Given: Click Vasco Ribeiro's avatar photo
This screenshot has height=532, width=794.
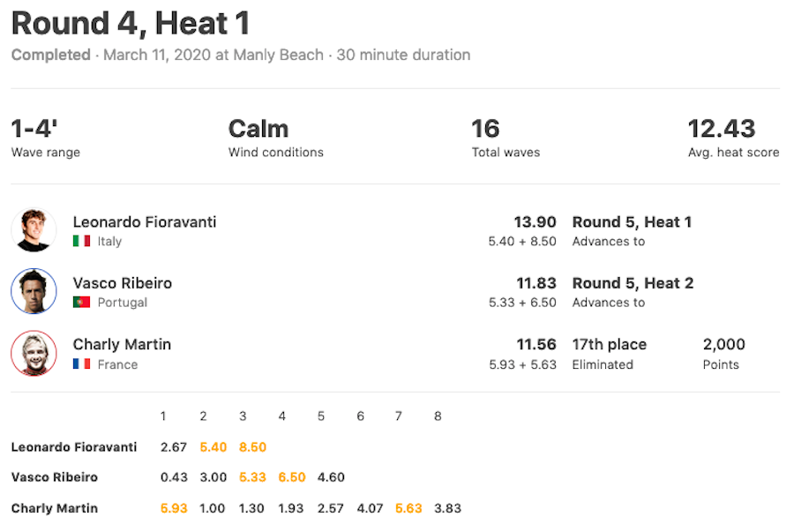Looking at the screenshot, I should click(34, 291).
